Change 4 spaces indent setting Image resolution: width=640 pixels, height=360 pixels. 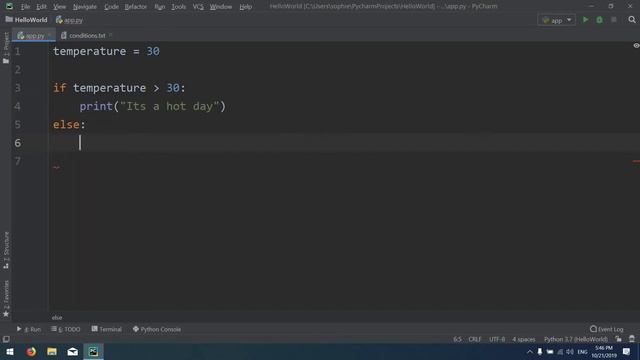tap(524, 339)
